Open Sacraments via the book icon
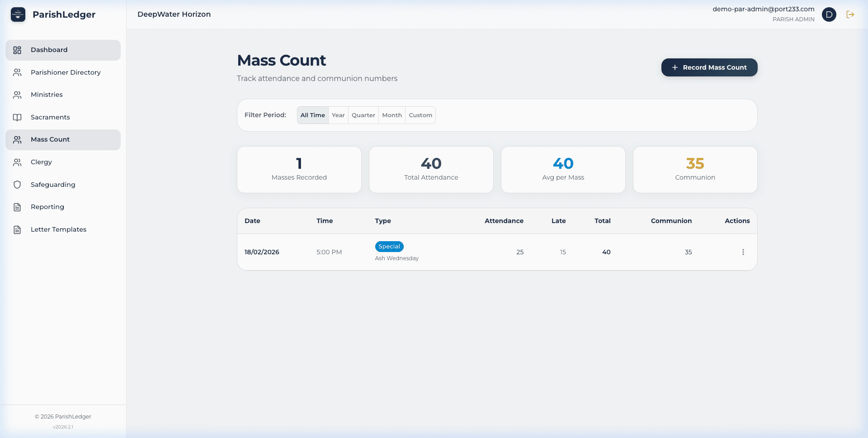 click(x=17, y=117)
